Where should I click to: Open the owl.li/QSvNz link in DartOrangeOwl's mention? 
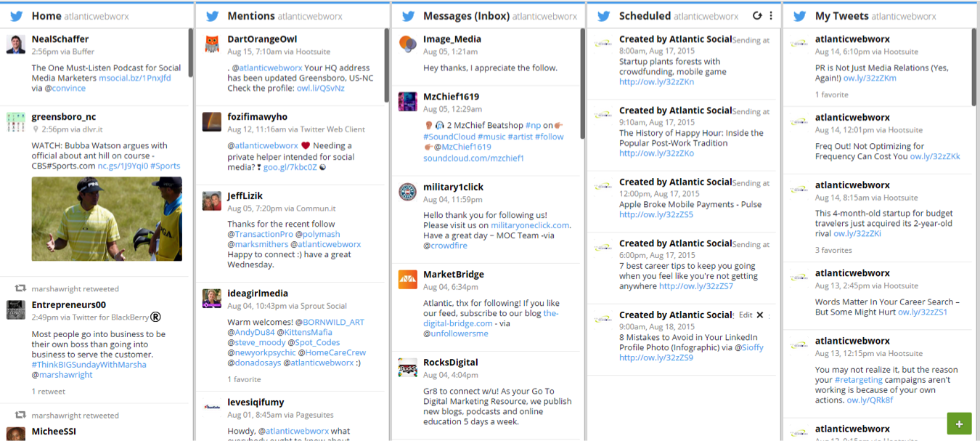pyautogui.click(x=320, y=88)
